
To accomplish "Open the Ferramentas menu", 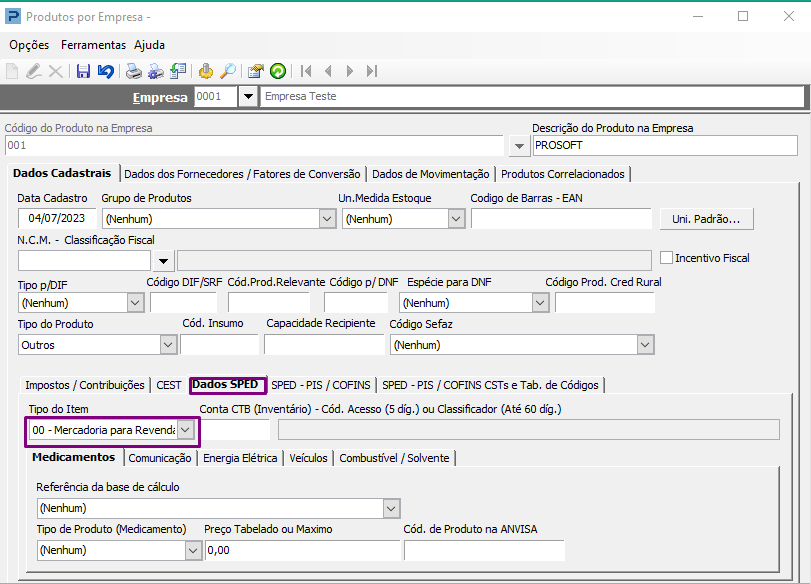I will 93,45.
